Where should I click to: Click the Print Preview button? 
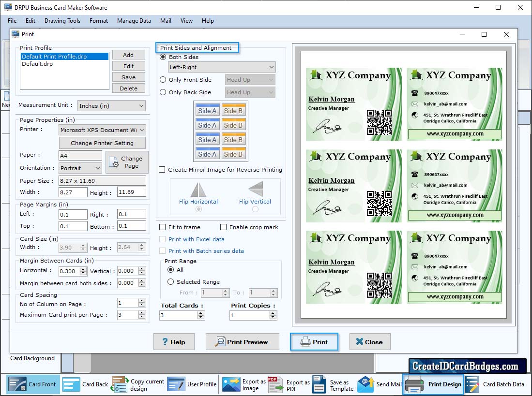242,342
